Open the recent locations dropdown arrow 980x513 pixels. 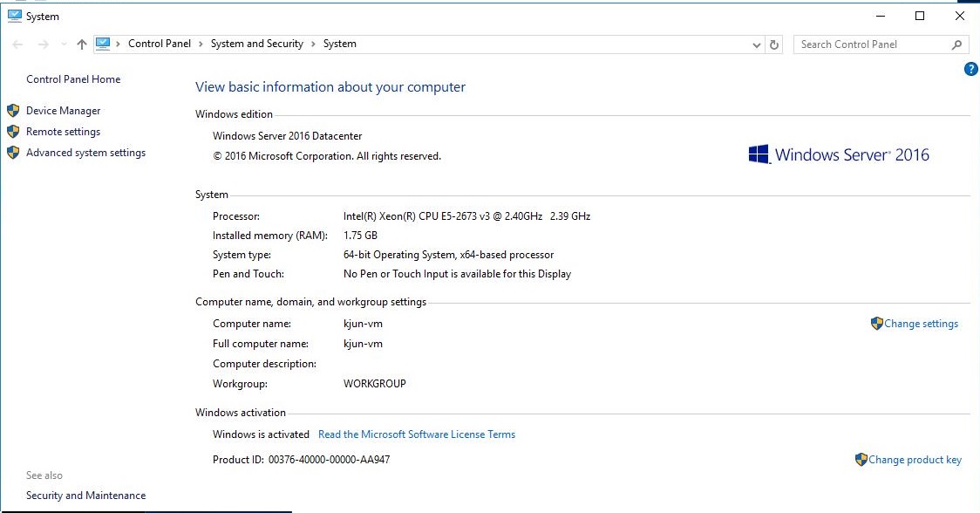64,44
